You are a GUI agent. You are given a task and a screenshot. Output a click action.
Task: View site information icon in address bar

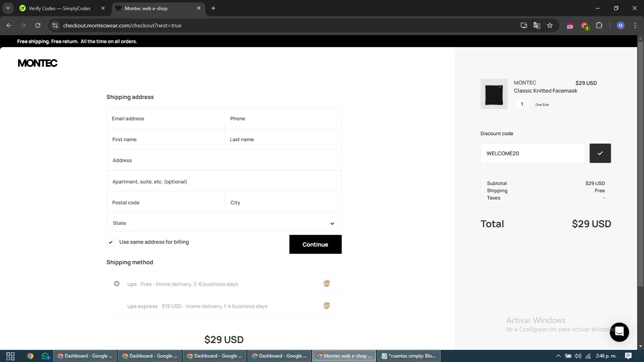55,25
